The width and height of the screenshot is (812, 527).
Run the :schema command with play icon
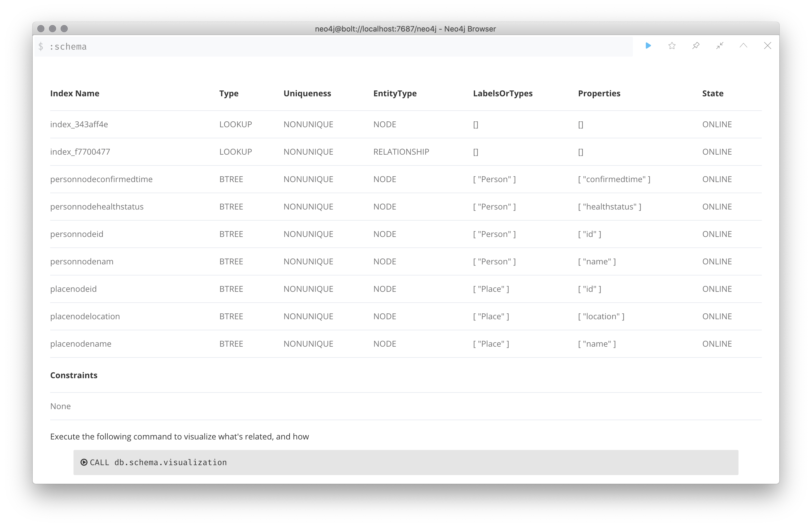coord(648,46)
